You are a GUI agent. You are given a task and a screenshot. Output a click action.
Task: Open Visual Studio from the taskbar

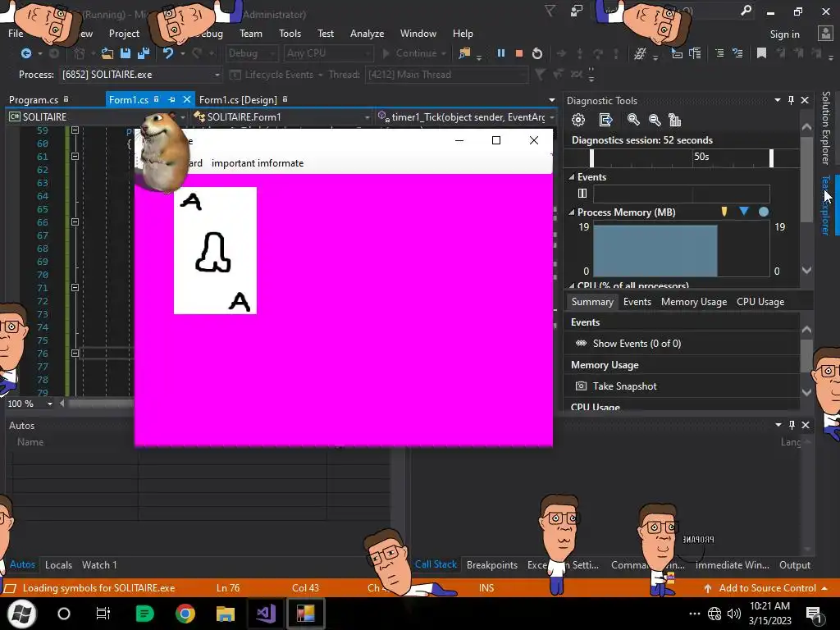coord(266,614)
